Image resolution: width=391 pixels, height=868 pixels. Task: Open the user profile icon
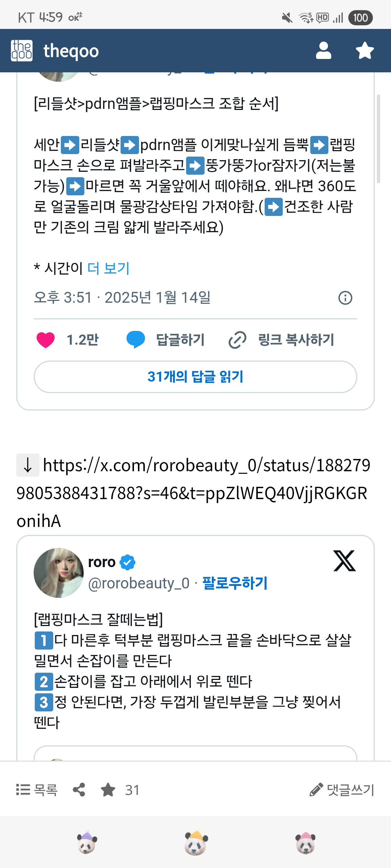pos(323,51)
